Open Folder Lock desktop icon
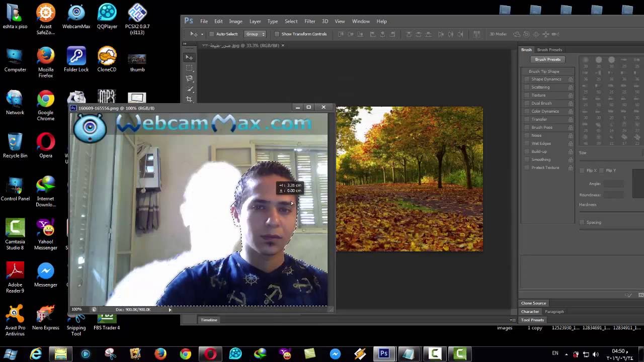The width and height of the screenshot is (644, 362). [76, 60]
